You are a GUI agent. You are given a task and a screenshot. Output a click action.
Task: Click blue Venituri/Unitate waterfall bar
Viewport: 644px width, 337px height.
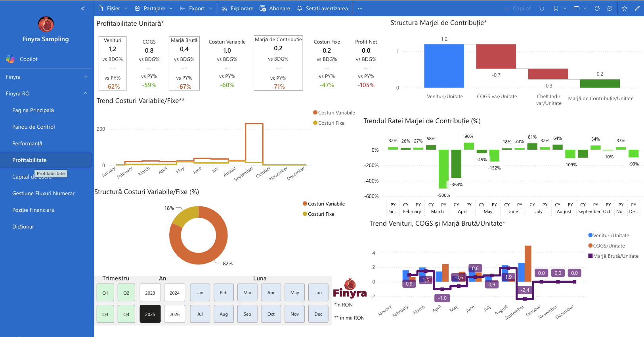444,66
